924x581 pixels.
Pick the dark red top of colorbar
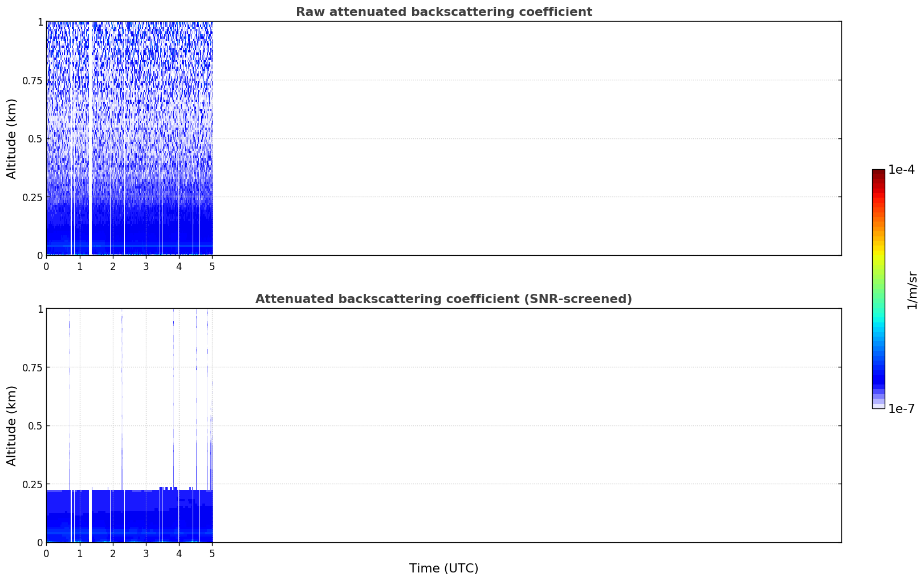pos(878,173)
